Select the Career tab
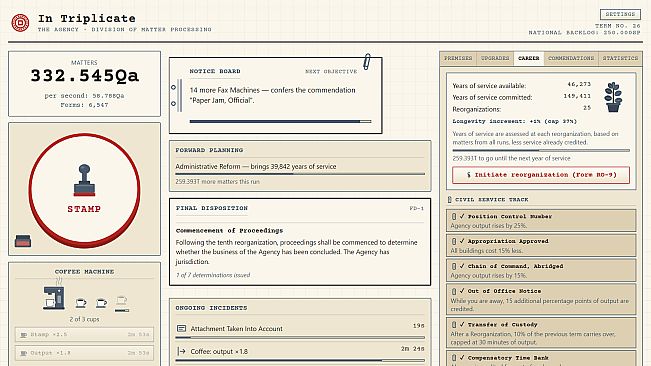The height and width of the screenshot is (366, 651). tap(529, 59)
